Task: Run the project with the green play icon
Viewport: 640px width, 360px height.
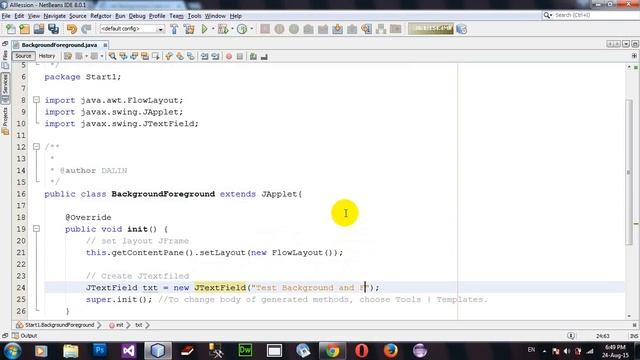Action: 204,29
